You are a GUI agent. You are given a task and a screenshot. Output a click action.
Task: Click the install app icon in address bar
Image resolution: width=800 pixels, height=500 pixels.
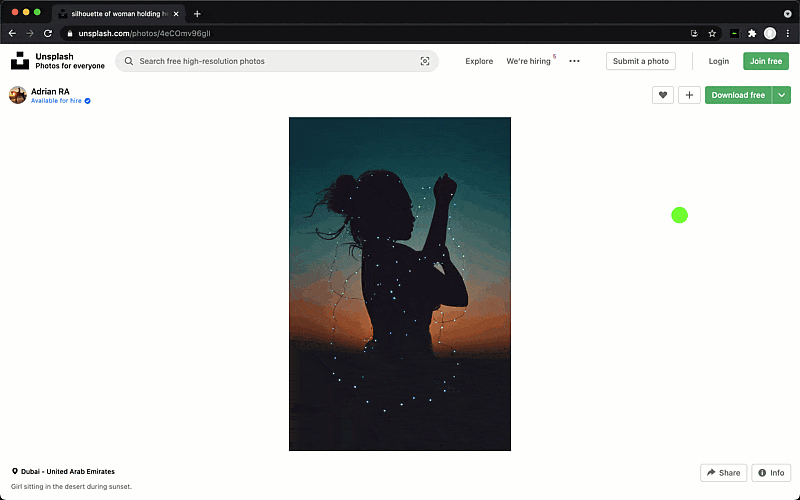point(694,33)
